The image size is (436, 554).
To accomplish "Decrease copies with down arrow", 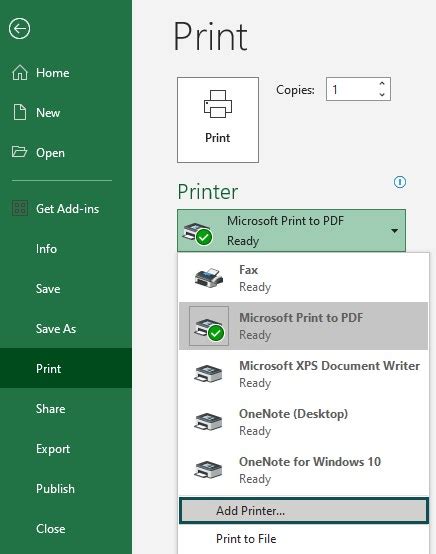I will click(x=382, y=94).
